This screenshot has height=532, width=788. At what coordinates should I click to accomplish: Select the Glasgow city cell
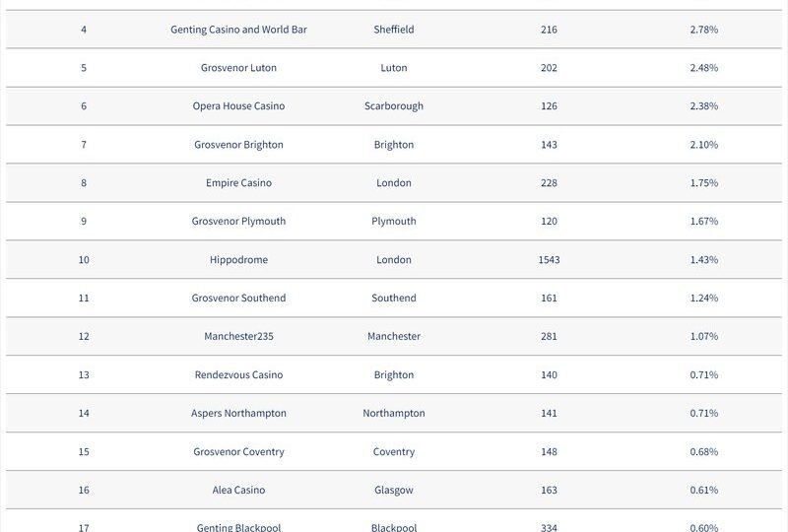pyautogui.click(x=394, y=490)
